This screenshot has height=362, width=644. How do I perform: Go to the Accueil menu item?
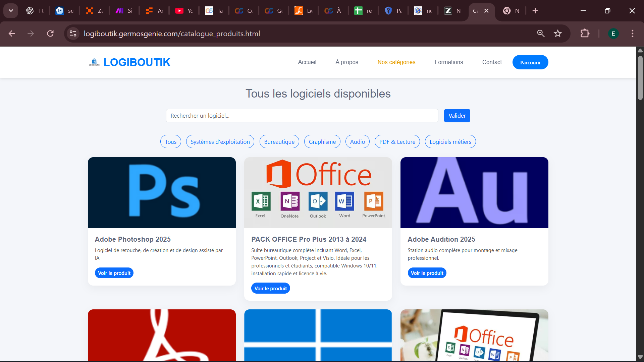point(307,62)
